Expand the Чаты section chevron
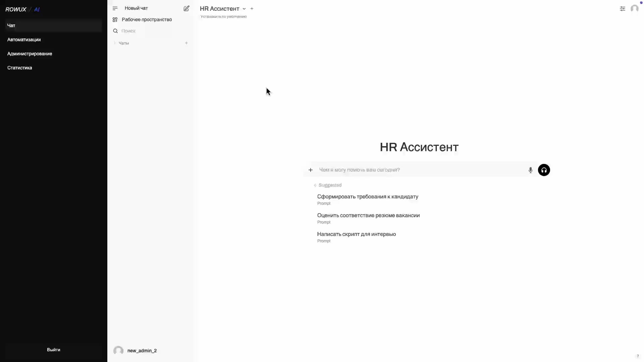This screenshot has height=362, width=644. pyautogui.click(x=115, y=43)
